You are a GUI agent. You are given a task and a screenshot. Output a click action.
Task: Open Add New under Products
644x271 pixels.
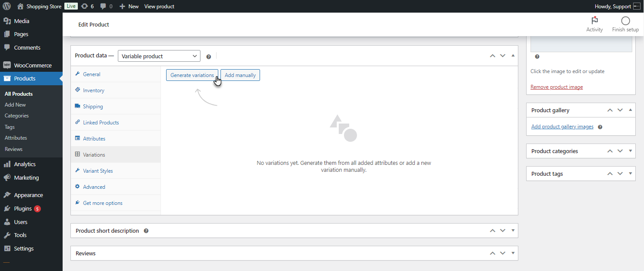[15, 105]
